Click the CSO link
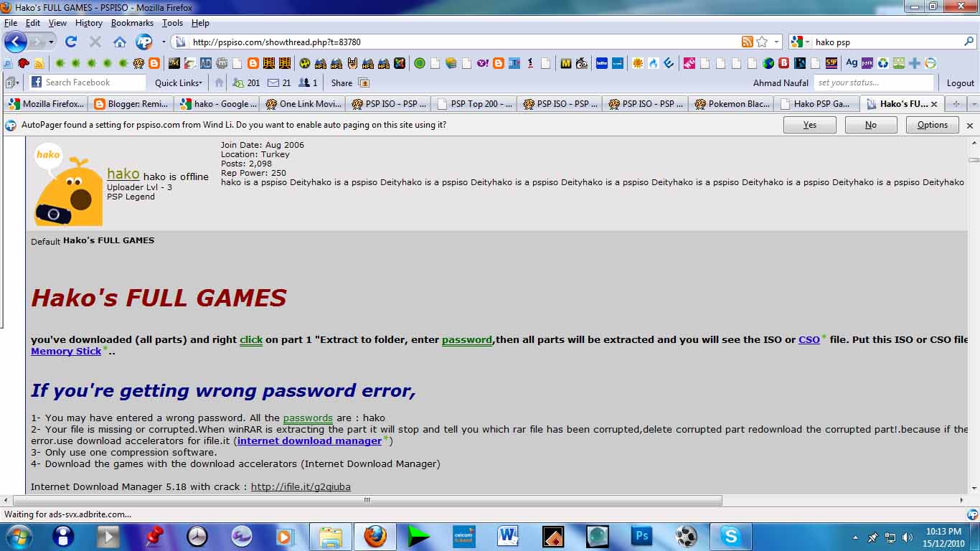Image resolution: width=980 pixels, height=551 pixels. (x=809, y=339)
